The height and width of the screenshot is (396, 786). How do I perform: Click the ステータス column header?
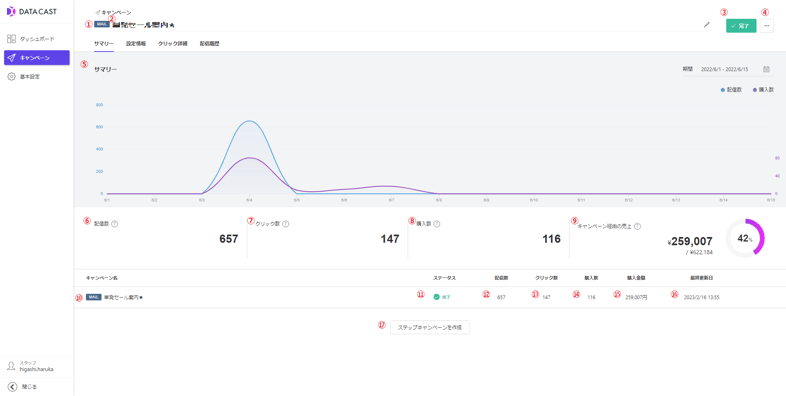[x=445, y=278]
